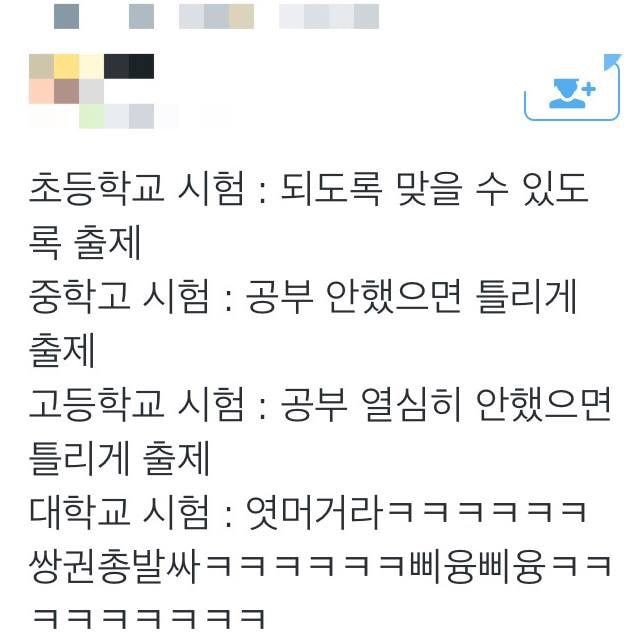Click the words '록 출제' on second line

pos(85,242)
